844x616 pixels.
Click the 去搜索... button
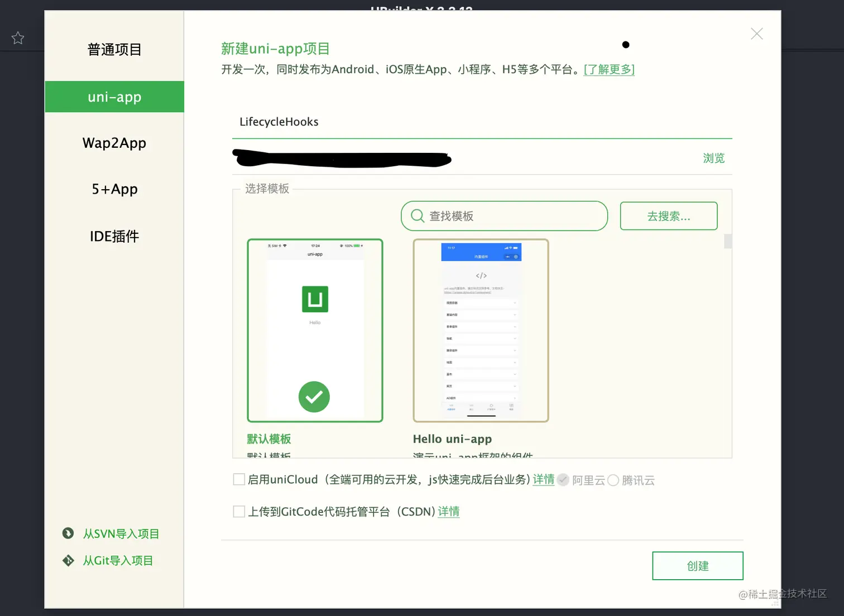669,216
